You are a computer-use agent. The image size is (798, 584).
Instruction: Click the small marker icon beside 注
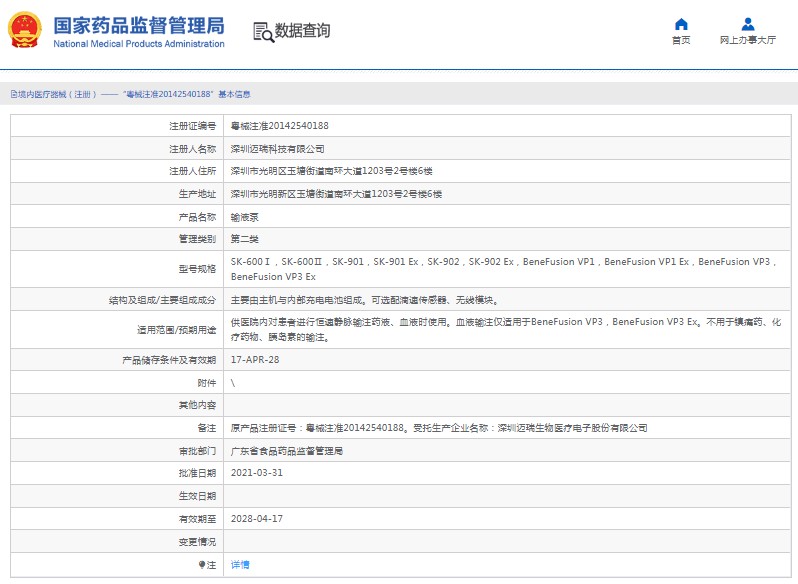click(x=201, y=565)
